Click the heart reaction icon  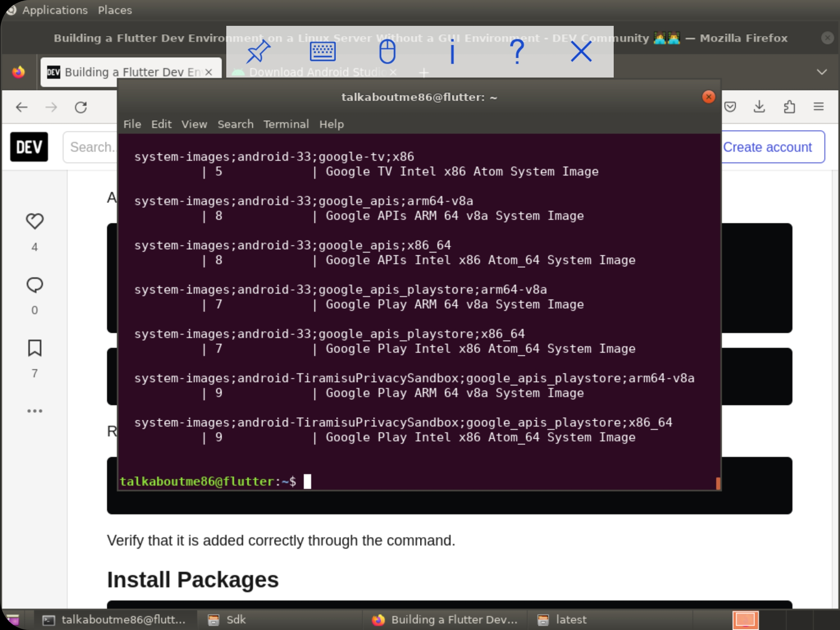pyautogui.click(x=34, y=221)
